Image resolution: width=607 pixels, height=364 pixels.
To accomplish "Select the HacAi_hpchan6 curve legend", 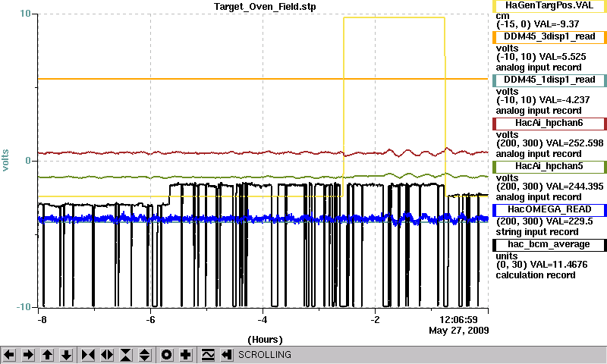I will (x=549, y=124).
